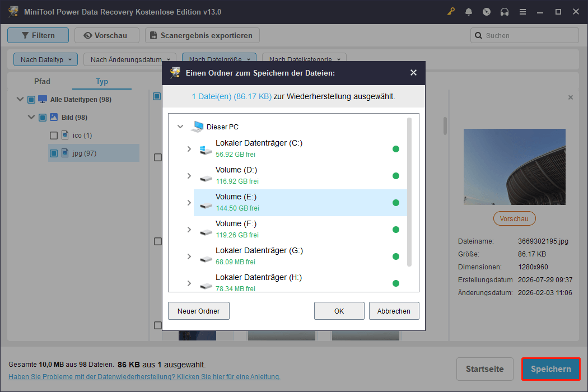Click the Volume (F:) drive icon
Screen dimensions: 588x392
206,232
